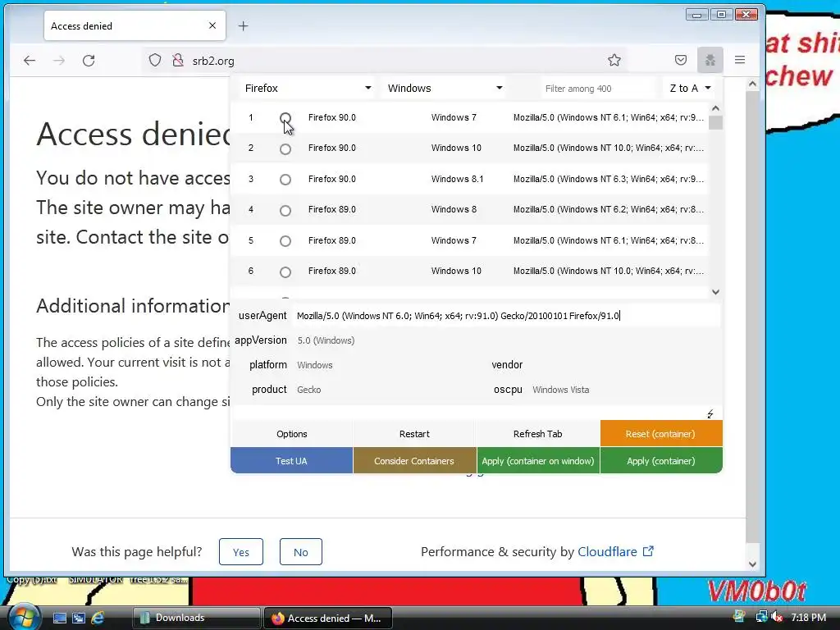Select radio for row 6 Firefox 89.0
This screenshot has width=840, height=630.
coord(285,272)
